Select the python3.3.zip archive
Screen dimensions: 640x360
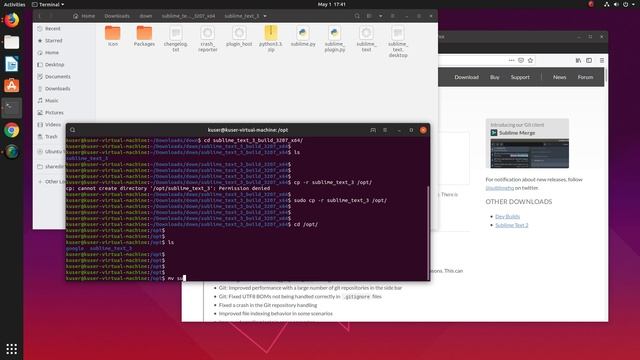click(x=271, y=39)
